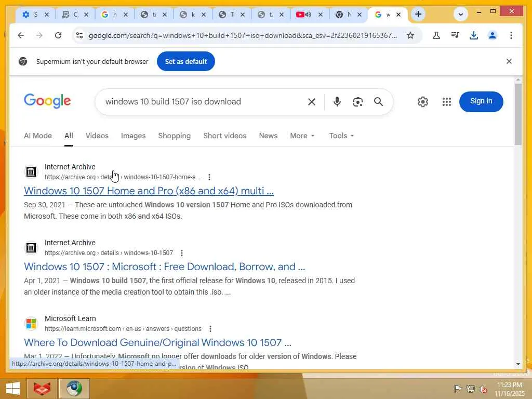Open options dots for Microsoft Learn result

click(210, 329)
